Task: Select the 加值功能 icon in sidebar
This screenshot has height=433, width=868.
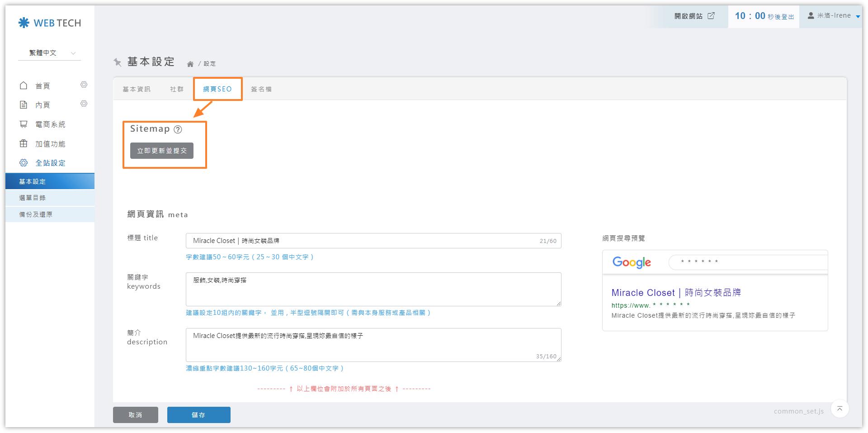Action: pos(24,143)
